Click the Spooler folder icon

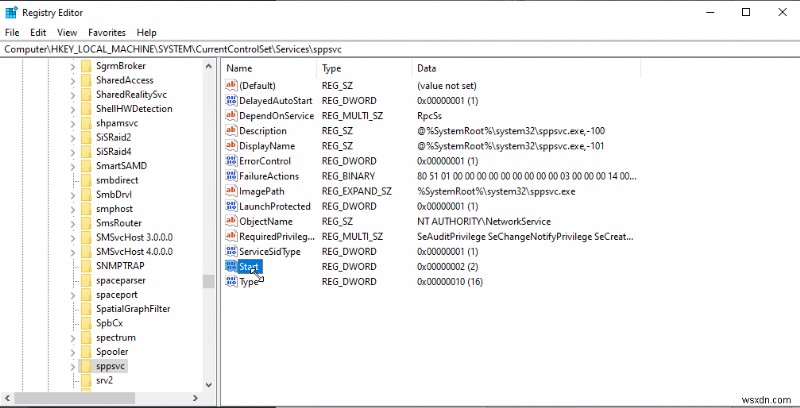tap(86, 351)
